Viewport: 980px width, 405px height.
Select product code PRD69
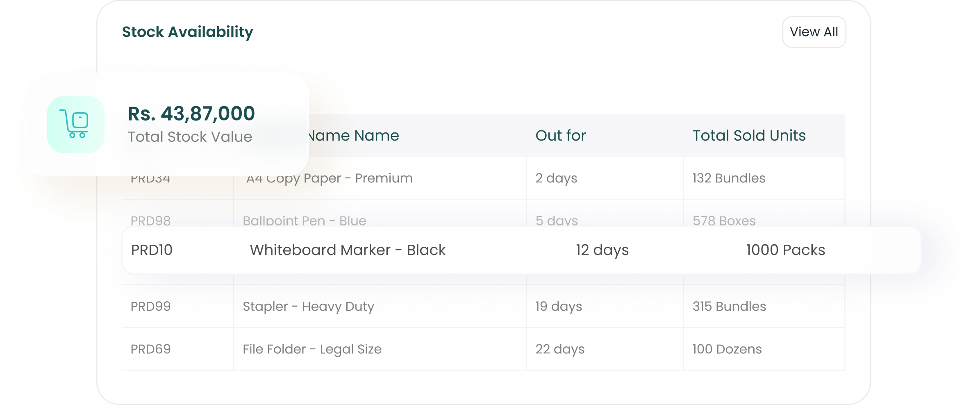(x=150, y=349)
